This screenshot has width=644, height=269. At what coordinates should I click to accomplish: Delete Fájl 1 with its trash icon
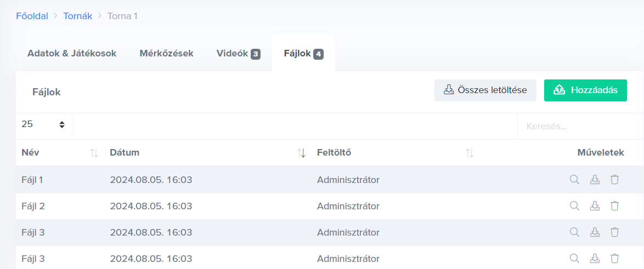click(615, 180)
